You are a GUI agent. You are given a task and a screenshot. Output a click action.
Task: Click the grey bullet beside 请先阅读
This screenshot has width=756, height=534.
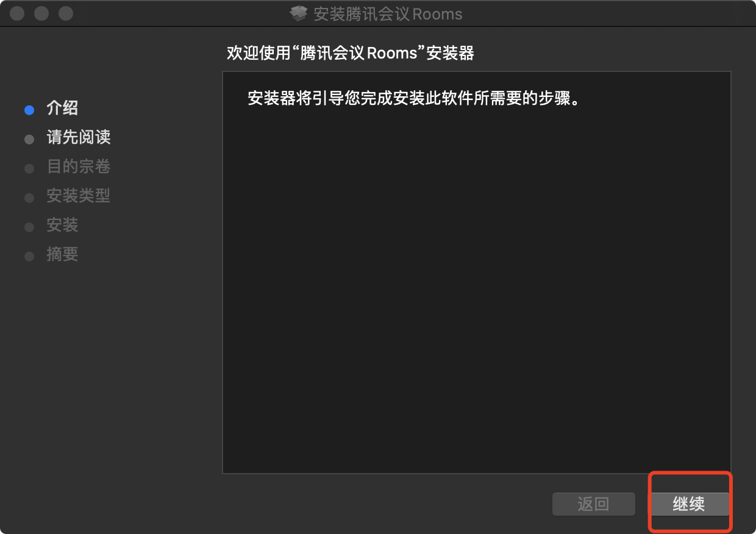click(29, 140)
